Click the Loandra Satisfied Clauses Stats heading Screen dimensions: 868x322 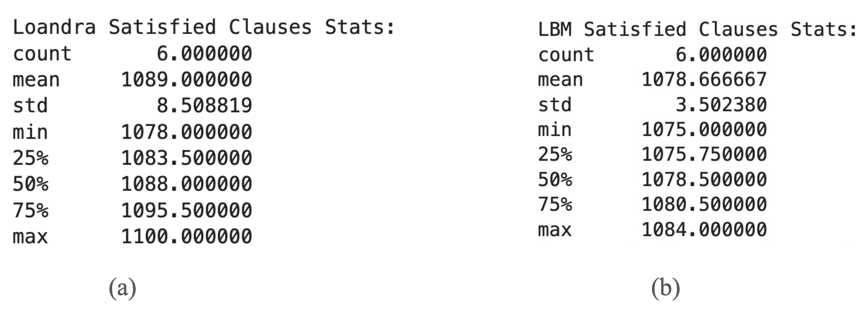pos(204,28)
